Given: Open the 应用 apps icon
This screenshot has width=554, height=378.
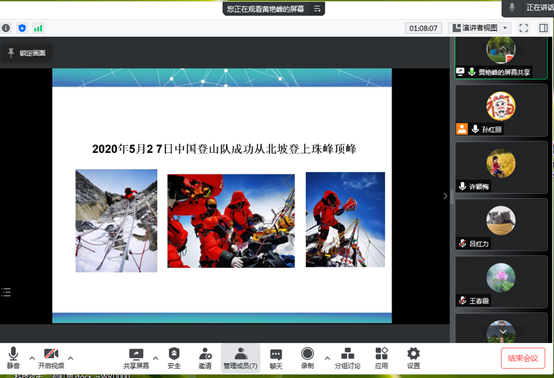Looking at the screenshot, I should [382, 358].
